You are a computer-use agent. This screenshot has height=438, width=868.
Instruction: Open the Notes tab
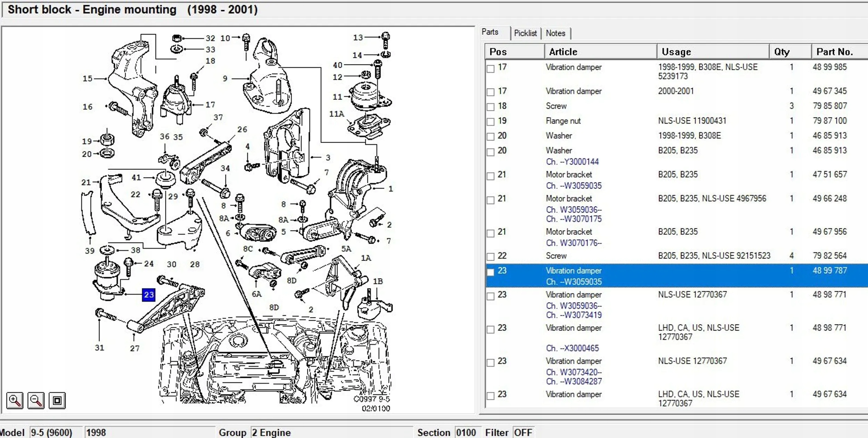[x=555, y=33]
